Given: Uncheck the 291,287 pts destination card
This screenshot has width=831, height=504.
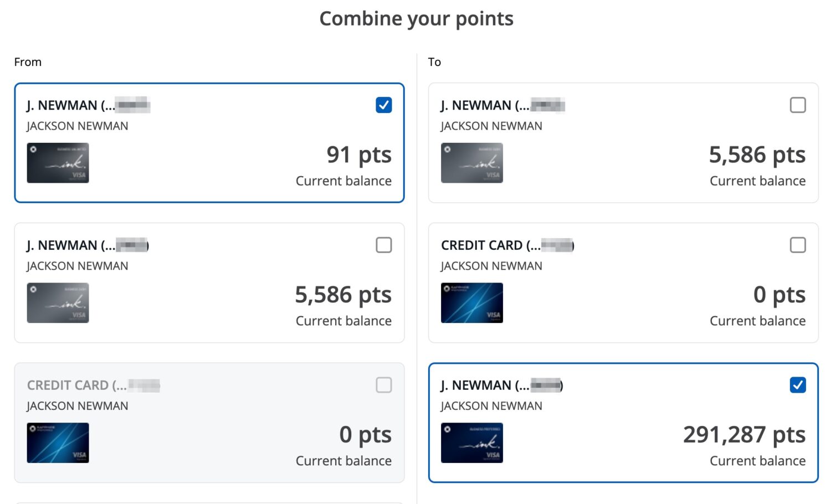Looking at the screenshot, I should 798,385.
